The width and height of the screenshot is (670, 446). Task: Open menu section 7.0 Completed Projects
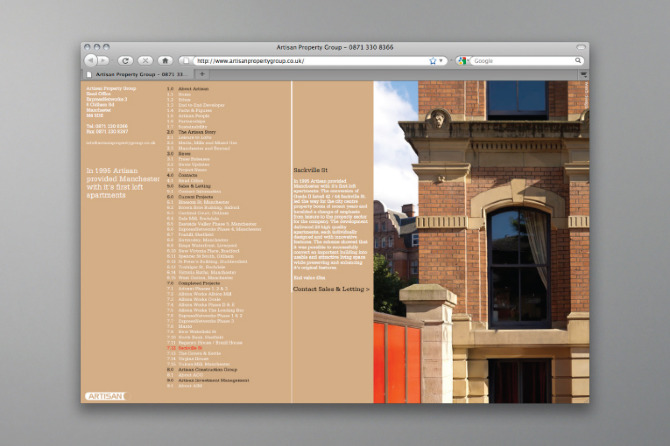pyautogui.click(x=194, y=283)
